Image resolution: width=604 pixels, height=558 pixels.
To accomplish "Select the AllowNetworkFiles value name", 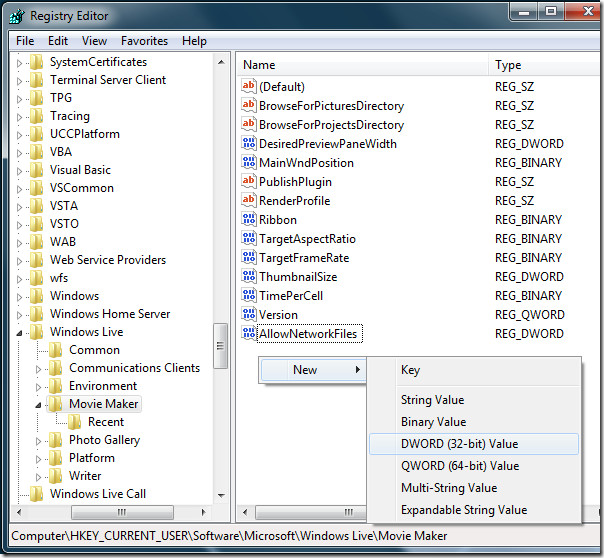I will point(308,334).
